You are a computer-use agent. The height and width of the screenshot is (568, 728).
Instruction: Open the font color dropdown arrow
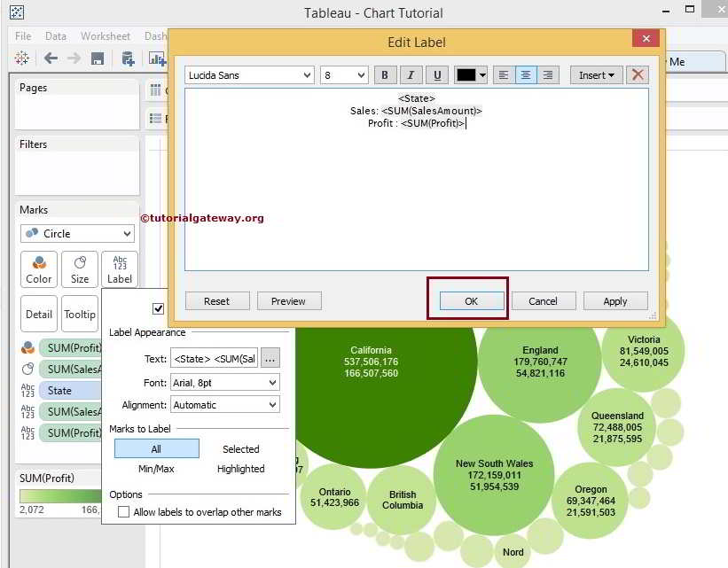coord(483,75)
